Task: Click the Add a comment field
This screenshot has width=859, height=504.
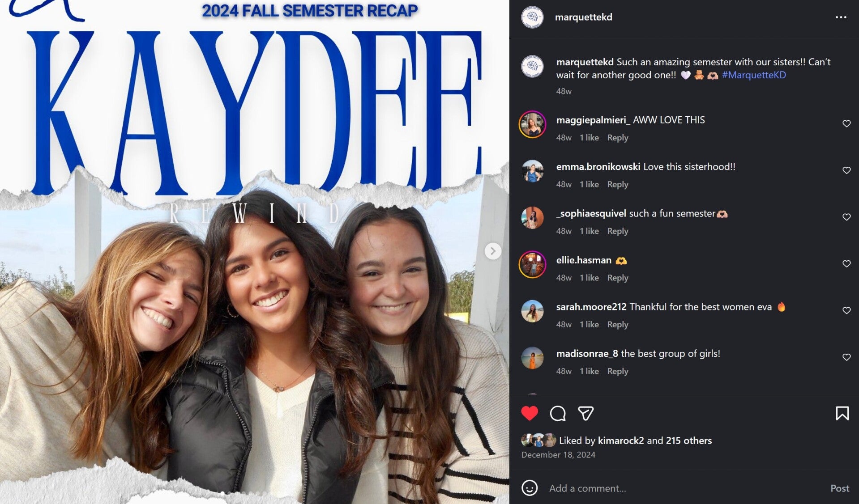Action: click(685, 488)
